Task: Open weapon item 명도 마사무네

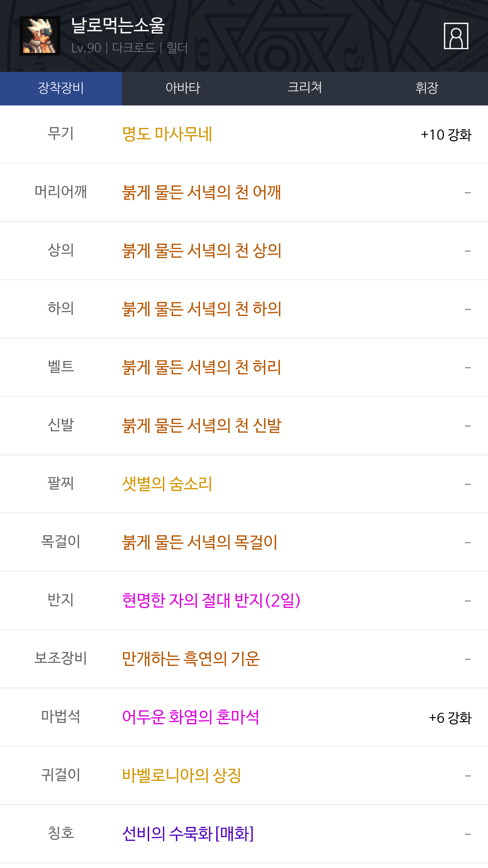Action: [x=167, y=134]
